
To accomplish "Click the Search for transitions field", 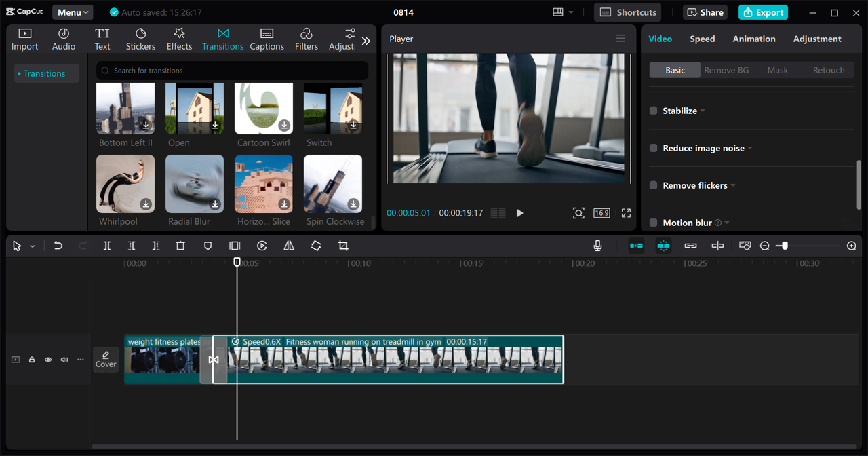I will (x=232, y=71).
